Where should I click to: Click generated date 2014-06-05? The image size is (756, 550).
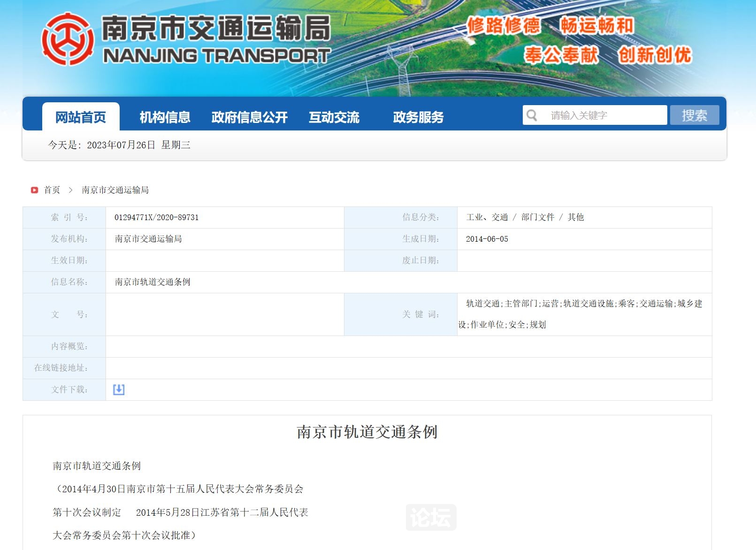[x=487, y=239]
